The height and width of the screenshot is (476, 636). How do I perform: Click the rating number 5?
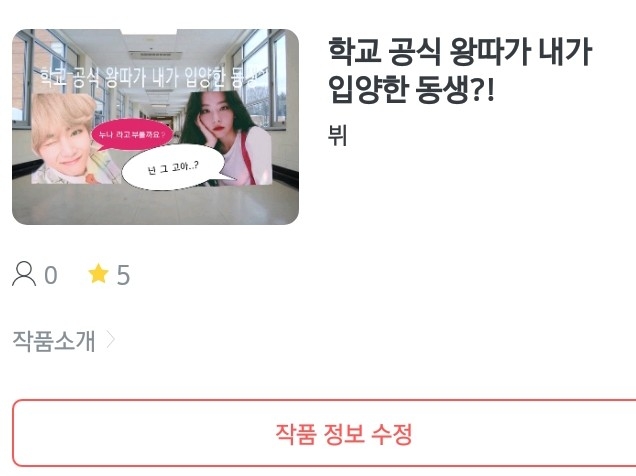(x=123, y=275)
